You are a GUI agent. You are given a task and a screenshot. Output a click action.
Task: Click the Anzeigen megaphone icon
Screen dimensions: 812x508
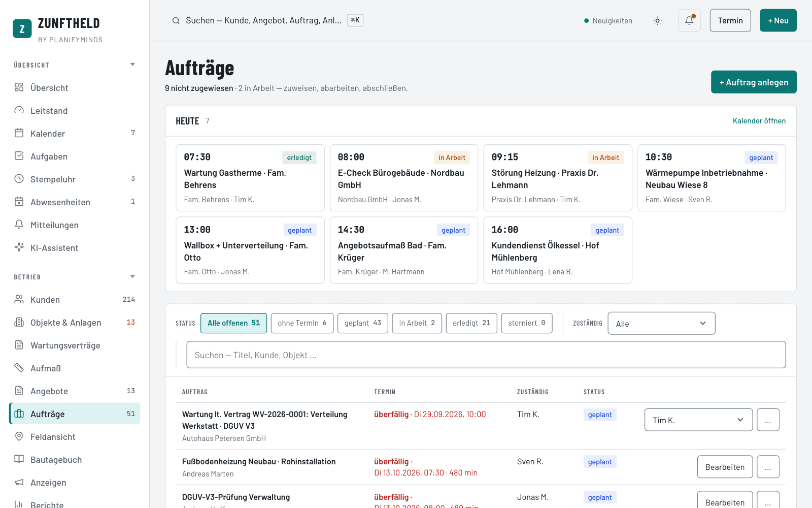click(x=19, y=482)
